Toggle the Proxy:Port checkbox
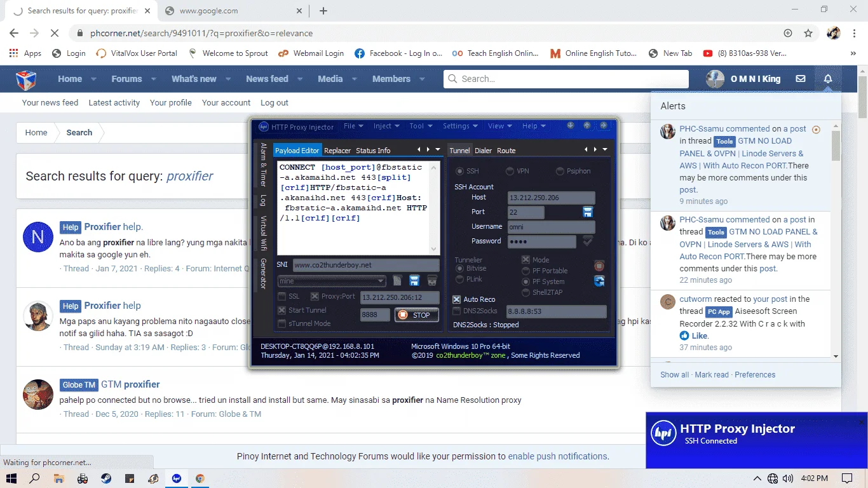The height and width of the screenshot is (488, 868). 315,296
